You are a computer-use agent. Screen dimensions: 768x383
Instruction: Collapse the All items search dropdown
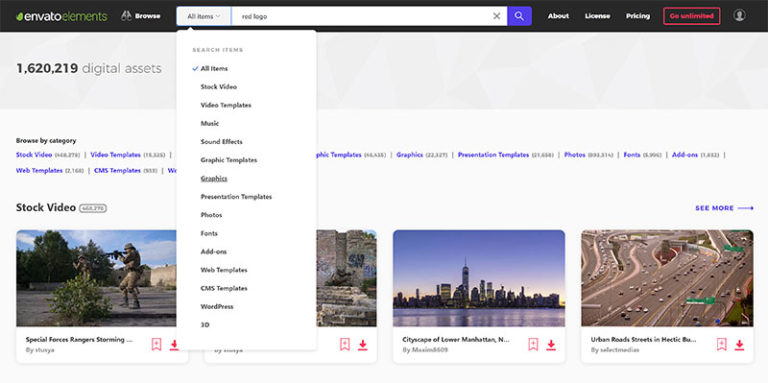pos(204,16)
